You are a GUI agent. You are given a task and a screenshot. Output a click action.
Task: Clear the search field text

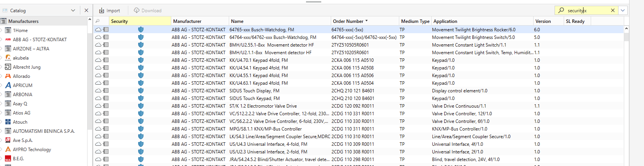click(613, 10)
